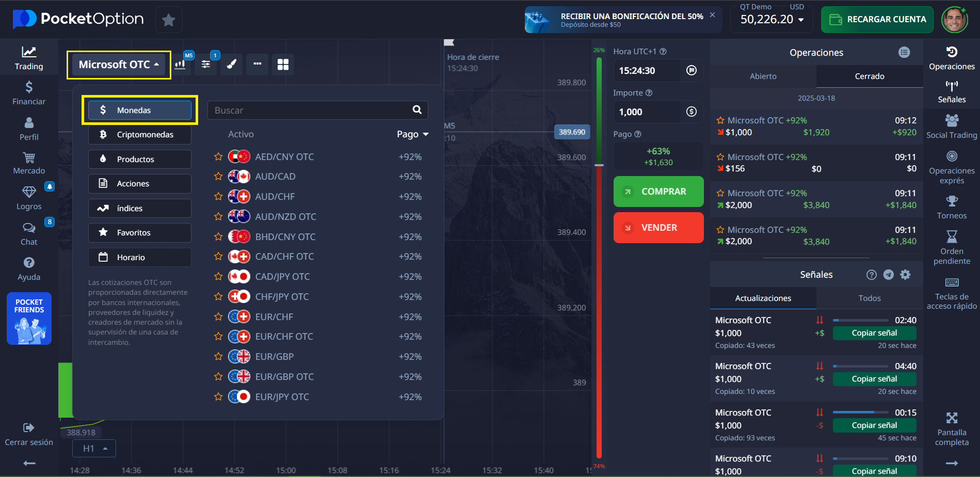Mark BHD/CNY OTC as favorite
The height and width of the screenshot is (477, 980).
(x=218, y=237)
